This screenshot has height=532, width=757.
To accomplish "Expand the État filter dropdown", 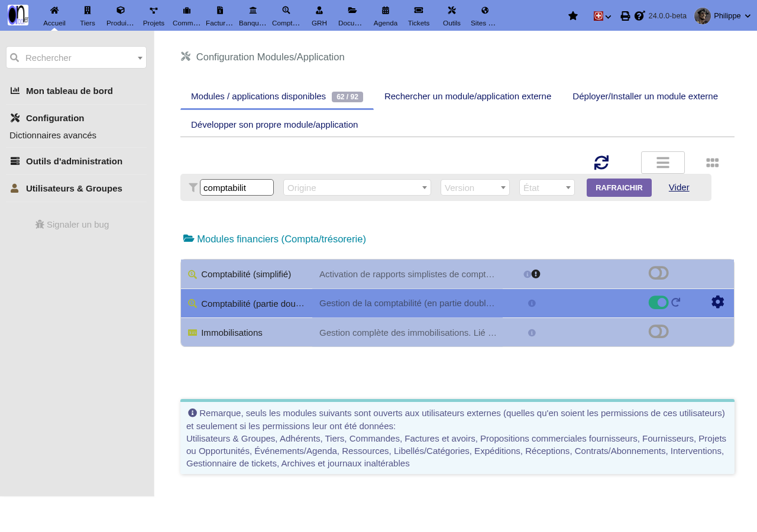I will pos(547,187).
